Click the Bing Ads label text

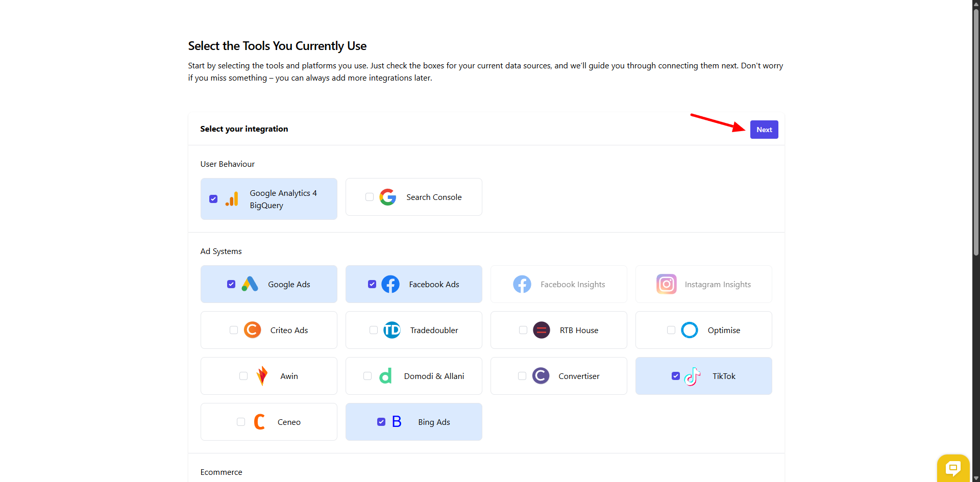tap(434, 422)
